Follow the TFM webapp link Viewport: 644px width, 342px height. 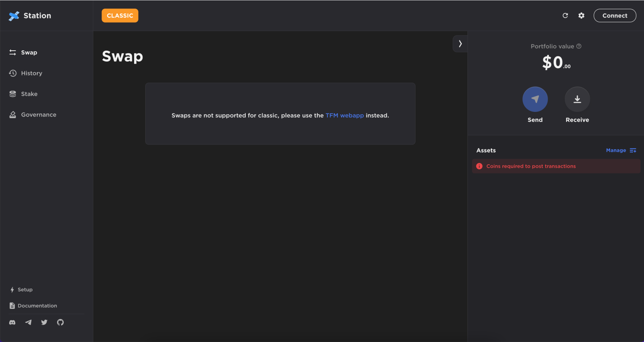pos(345,115)
